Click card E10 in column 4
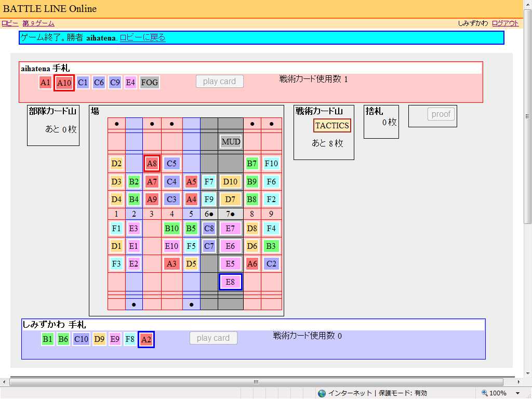 (171, 246)
